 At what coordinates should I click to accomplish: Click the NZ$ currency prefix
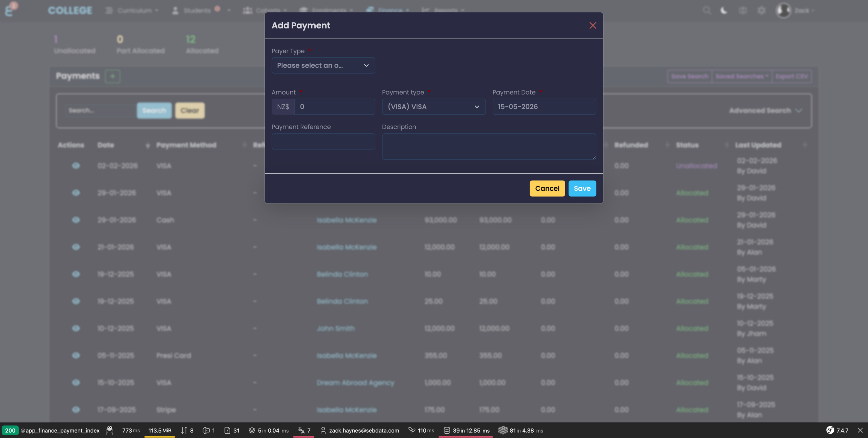coord(283,107)
